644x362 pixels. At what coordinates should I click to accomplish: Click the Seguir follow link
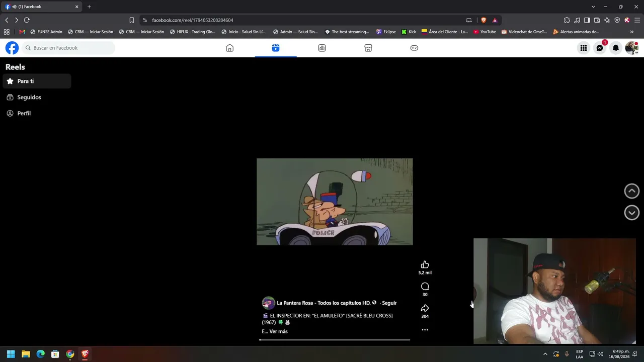click(x=389, y=303)
